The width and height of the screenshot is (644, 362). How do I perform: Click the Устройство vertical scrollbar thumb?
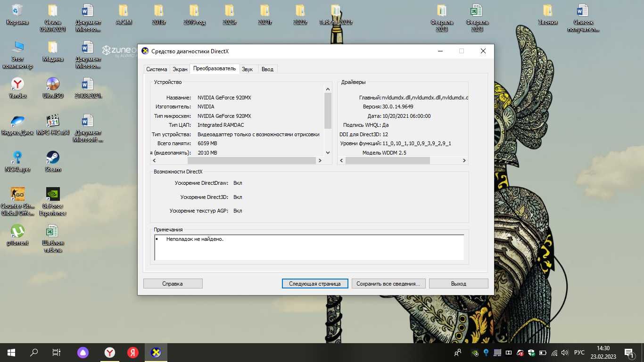click(x=328, y=111)
